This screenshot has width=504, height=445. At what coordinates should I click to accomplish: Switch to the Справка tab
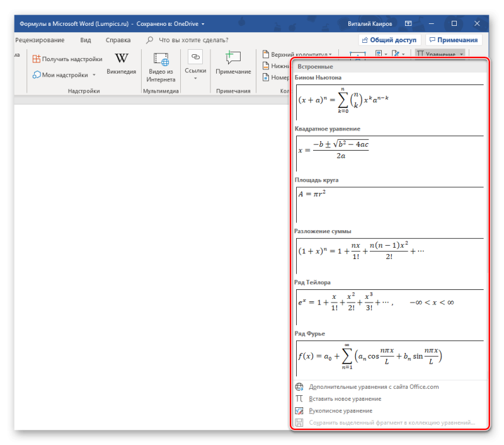point(118,40)
